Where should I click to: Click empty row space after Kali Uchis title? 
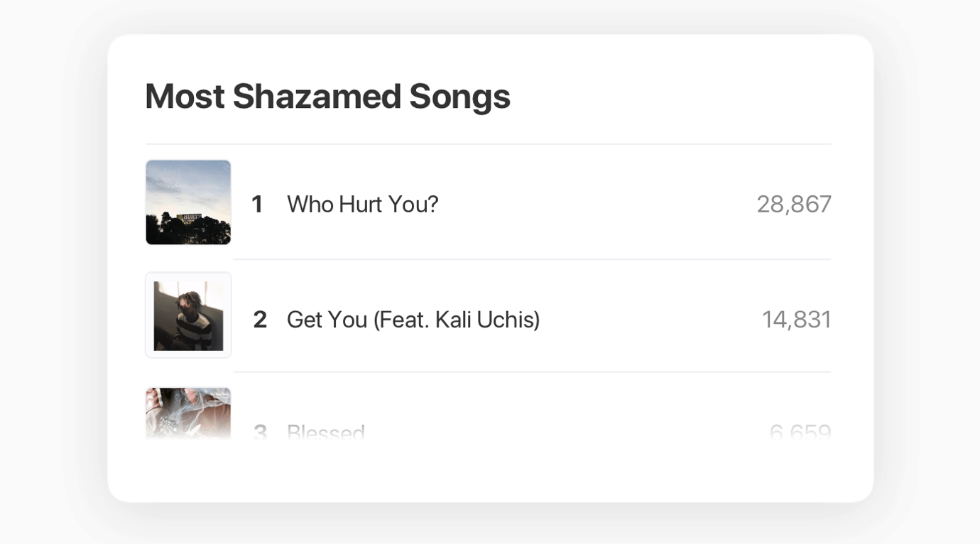click(x=650, y=320)
